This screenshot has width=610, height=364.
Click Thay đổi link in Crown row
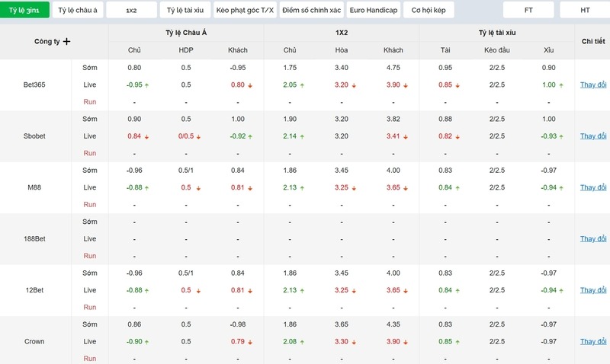pyautogui.click(x=592, y=342)
